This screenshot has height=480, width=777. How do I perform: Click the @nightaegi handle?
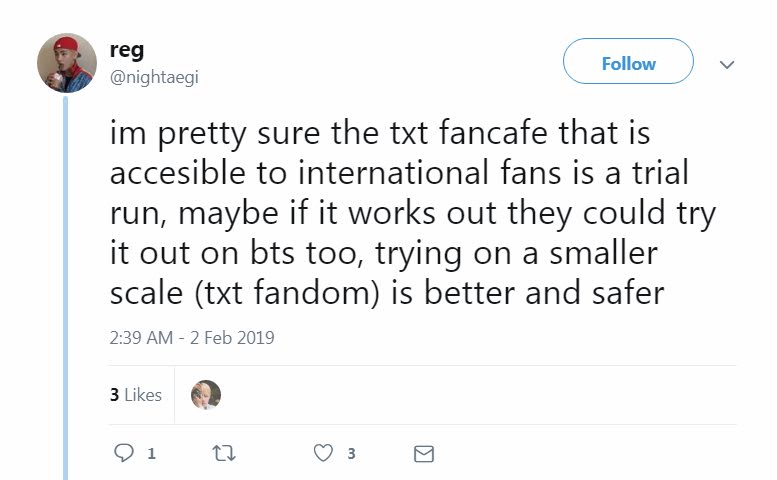(153, 78)
